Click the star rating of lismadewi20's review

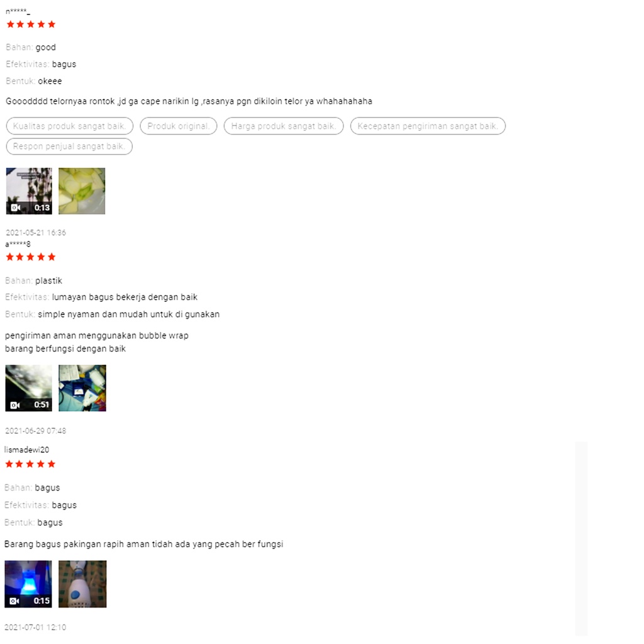[30, 464]
